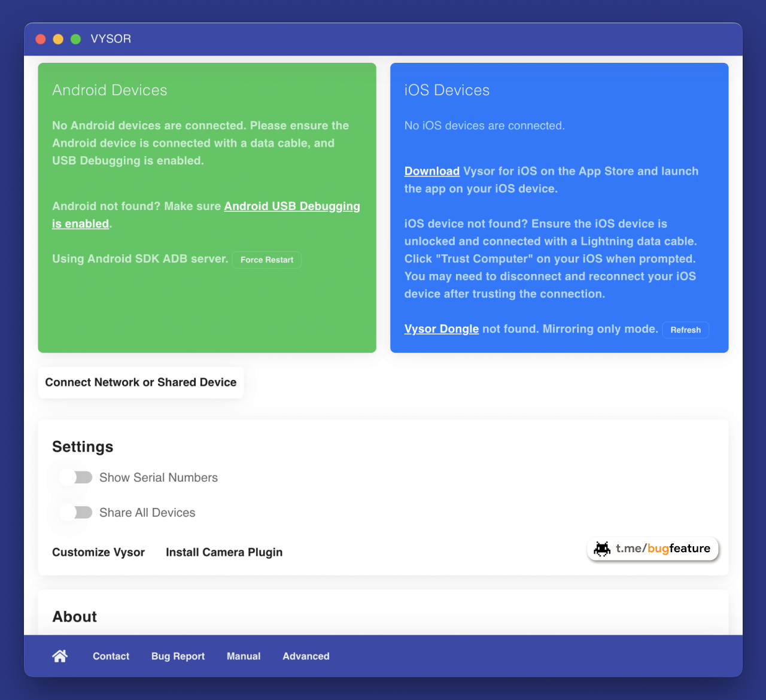This screenshot has height=700, width=766.
Task: Go to the Home icon in footer
Action: coord(60,656)
